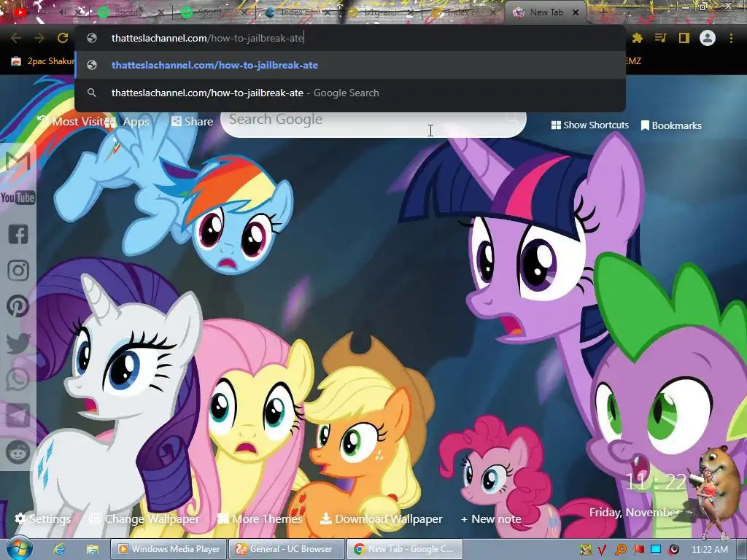Click the Show Desktop strip at the taskbar end
The width and height of the screenshot is (747, 560).
coord(742,550)
